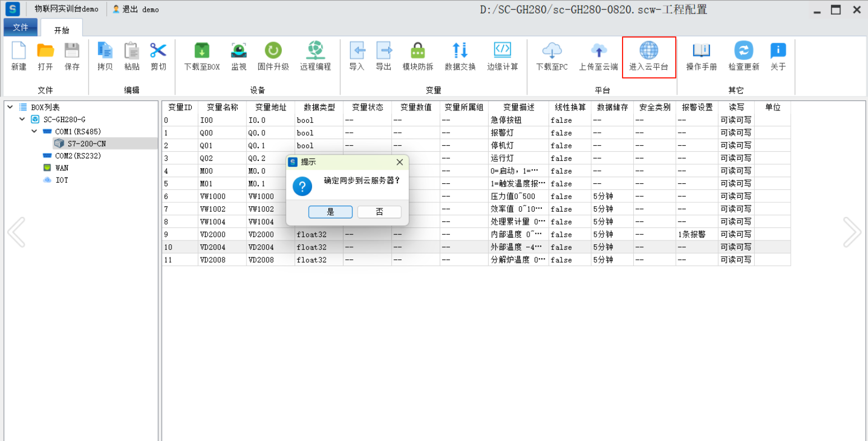This screenshot has width=868, height=441.
Task: Collapse the BOX列表 tree root
Action: tap(10, 107)
